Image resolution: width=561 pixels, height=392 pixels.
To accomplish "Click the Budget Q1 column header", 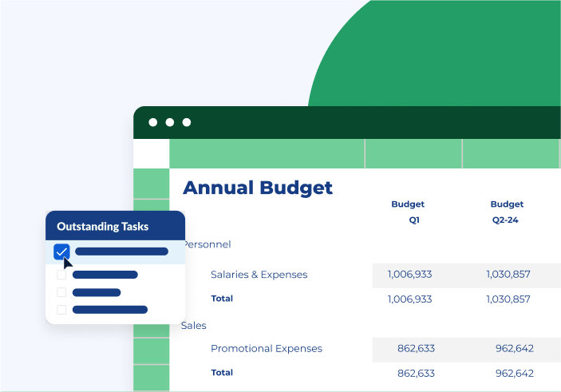I will point(408,212).
